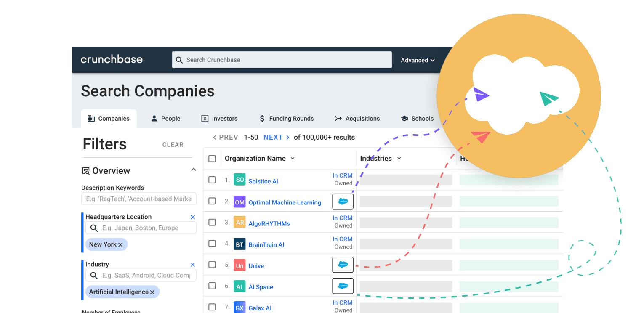The height and width of the screenshot is (313, 644).
Task: Open the Optimal Machine Learning link
Action: [285, 202]
